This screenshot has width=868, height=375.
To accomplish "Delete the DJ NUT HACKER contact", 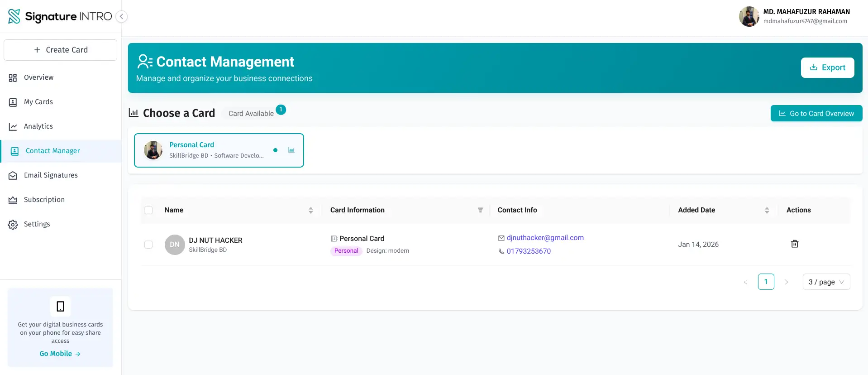I will pyautogui.click(x=794, y=244).
